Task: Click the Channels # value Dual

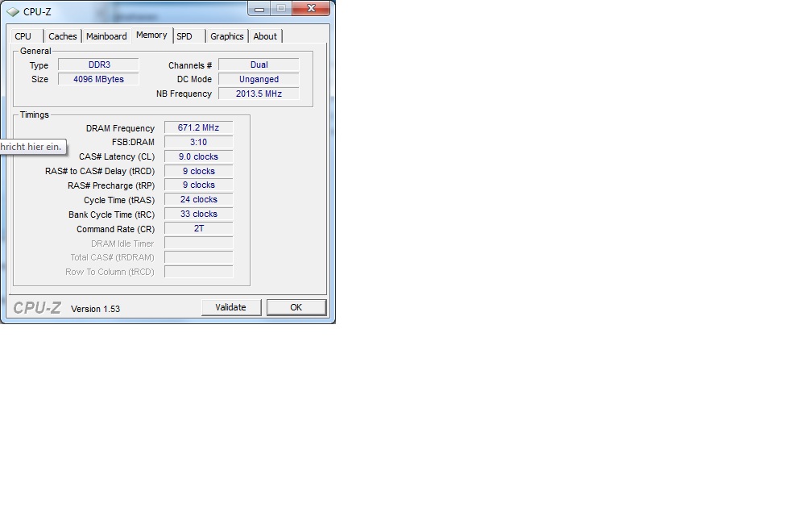Action: tap(259, 65)
